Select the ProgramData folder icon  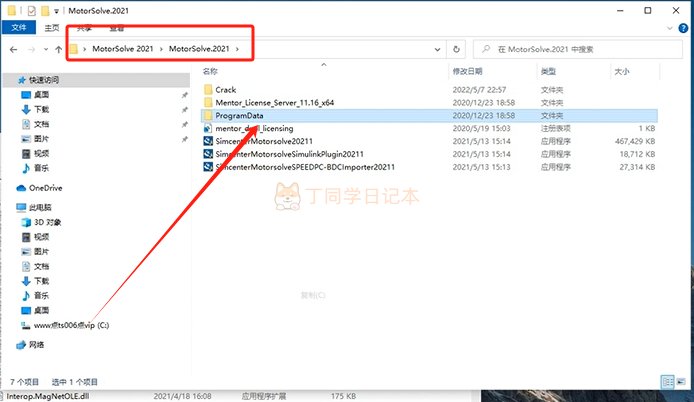[x=208, y=116]
